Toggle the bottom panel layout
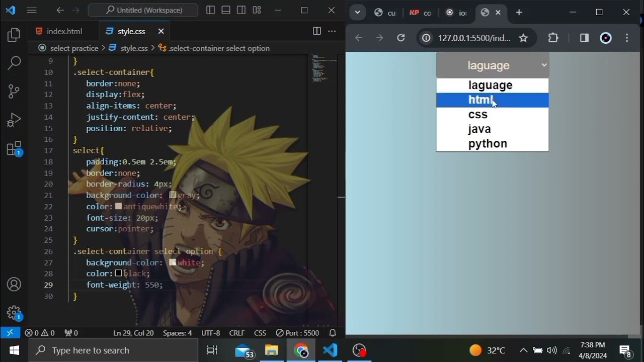The image size is (644, 362). [x=226, y=11]
